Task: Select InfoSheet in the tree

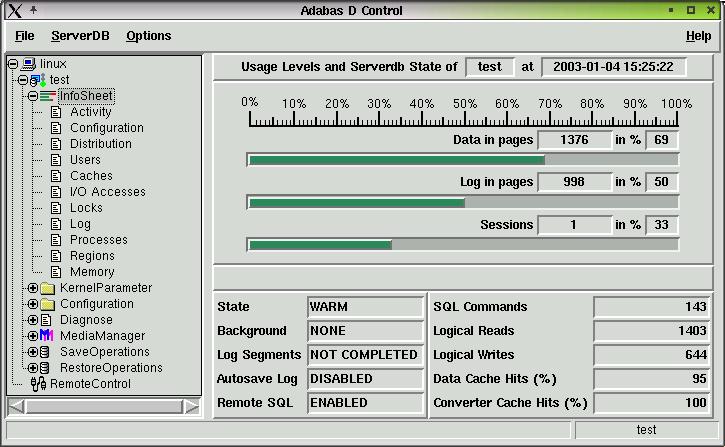Action: click(86, 96)
